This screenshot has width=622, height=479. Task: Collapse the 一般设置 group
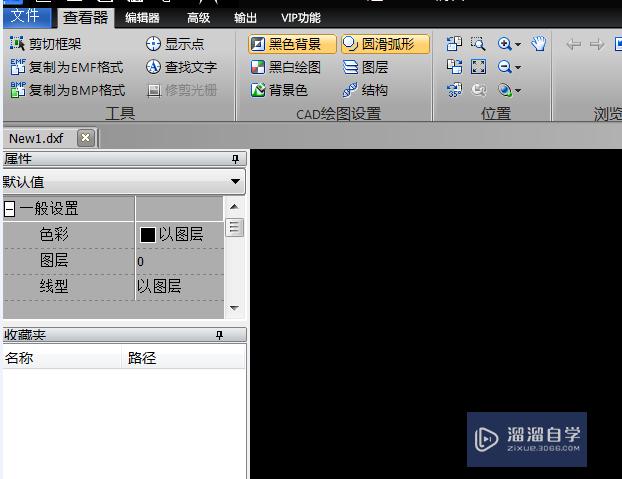[10, 209]
